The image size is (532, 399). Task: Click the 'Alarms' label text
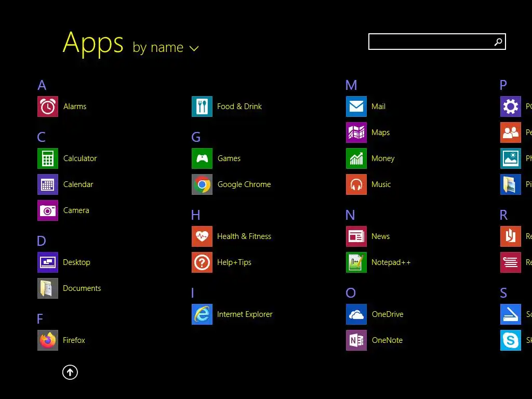[75, 107]
